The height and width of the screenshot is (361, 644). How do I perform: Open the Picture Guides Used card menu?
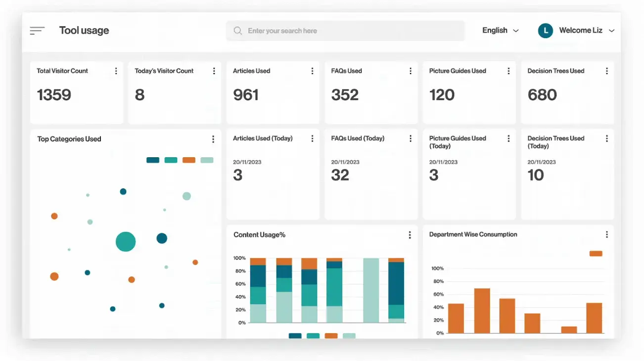508,71
